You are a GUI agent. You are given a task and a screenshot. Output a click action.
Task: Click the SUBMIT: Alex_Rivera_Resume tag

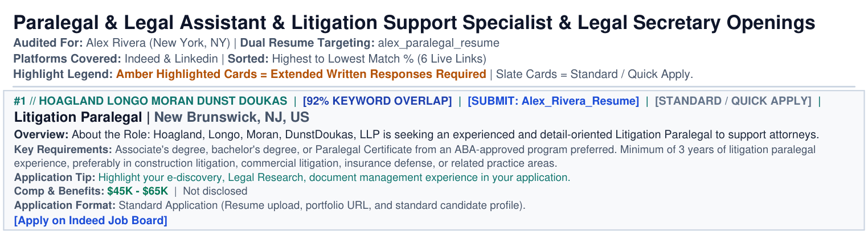(553, 101)
